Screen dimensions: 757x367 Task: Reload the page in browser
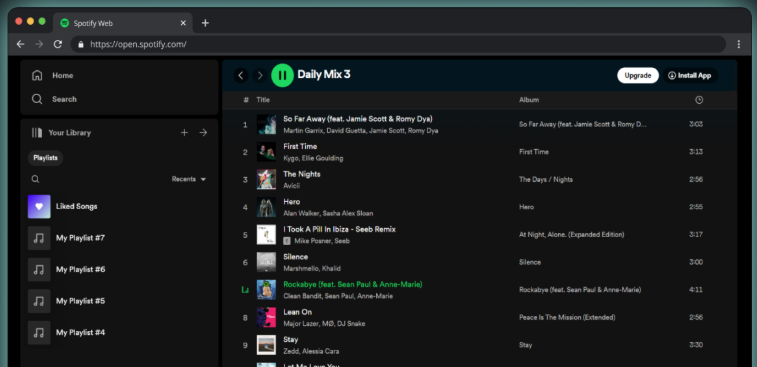tap(57, 44)
